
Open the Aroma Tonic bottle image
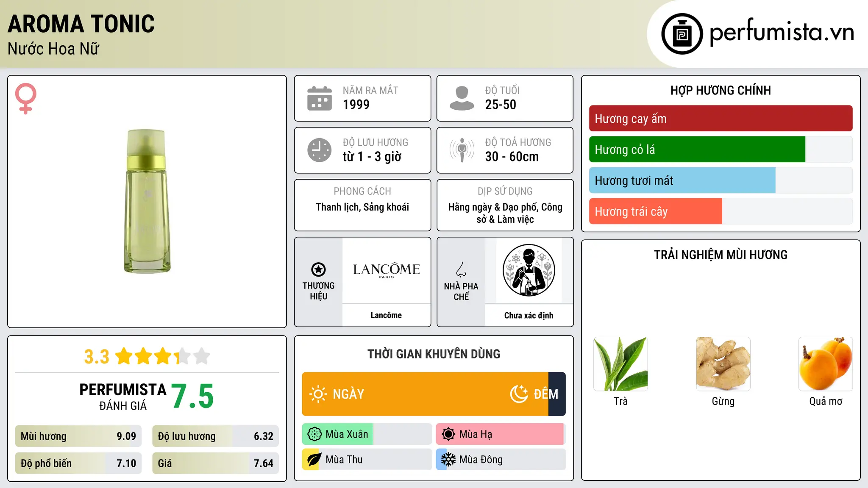point(147,201)
